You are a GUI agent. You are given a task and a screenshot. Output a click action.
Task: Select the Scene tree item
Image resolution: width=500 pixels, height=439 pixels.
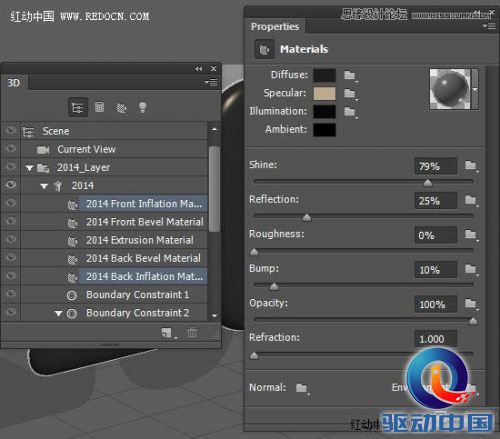114,131
